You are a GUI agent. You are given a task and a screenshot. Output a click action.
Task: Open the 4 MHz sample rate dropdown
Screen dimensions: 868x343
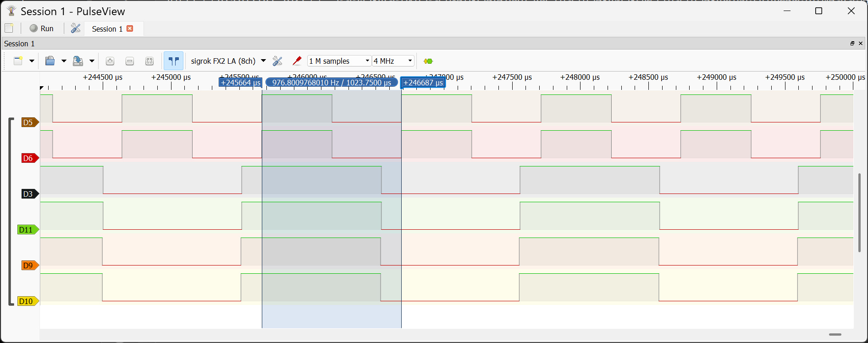pyautogui.click(x=393, y=61)
